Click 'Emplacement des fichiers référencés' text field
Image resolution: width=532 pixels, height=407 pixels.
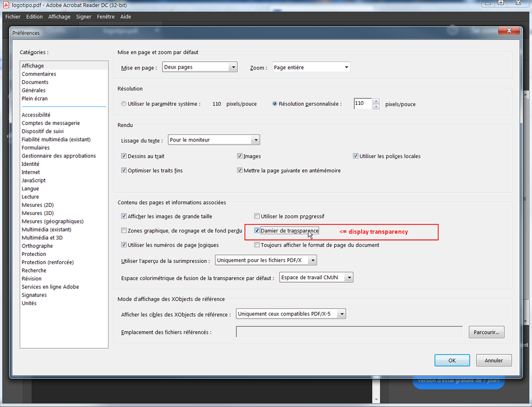(349, 332)
